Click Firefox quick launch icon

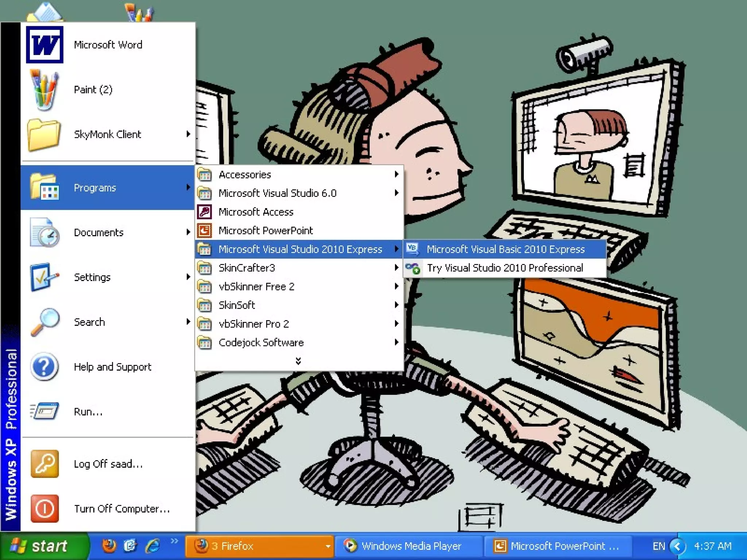click(109, 546)
